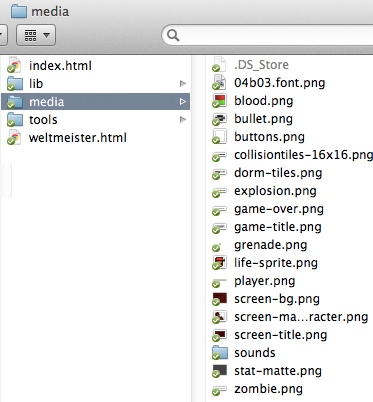Select the dorm-tiles.png file name
Viewport: 373px width, 402px height.
[278, 173]
